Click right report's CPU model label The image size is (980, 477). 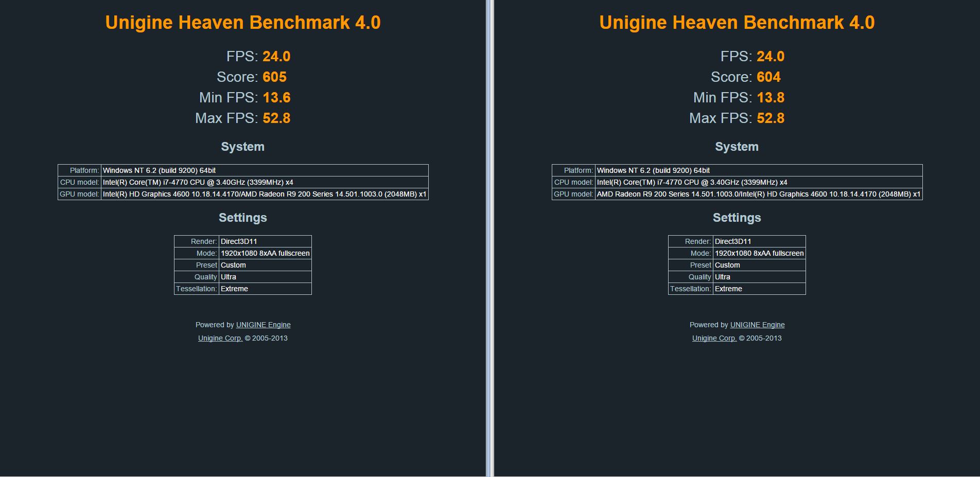pyautogui.click(x=573, y=182)
